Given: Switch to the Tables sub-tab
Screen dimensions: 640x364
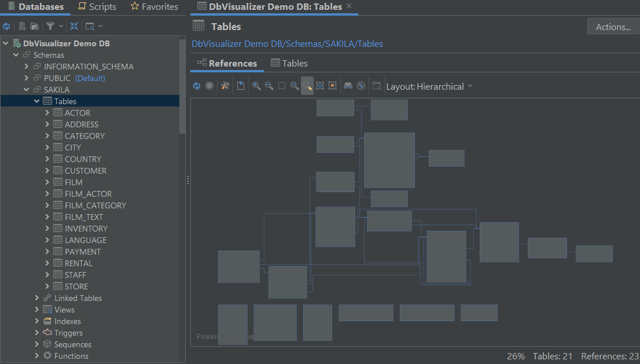Looking at the screenshot, I should (x=289, y=63).
